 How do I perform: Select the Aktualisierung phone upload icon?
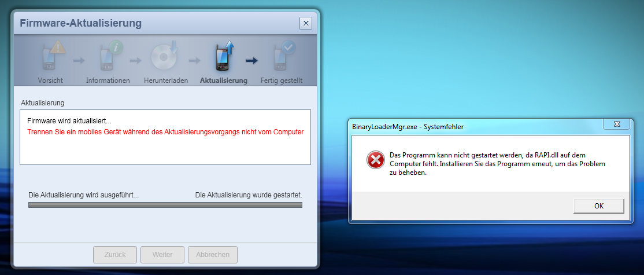(224, 55)
